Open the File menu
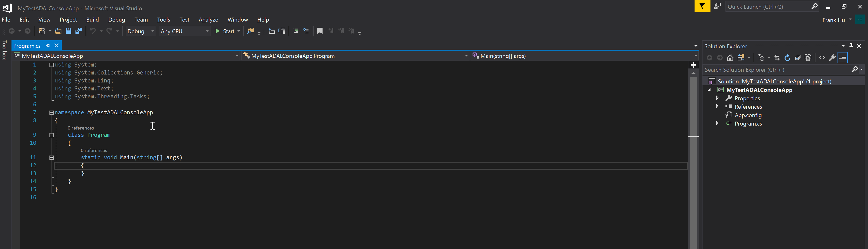The height and width of the screenshot is (249, 868). [6, 19]
